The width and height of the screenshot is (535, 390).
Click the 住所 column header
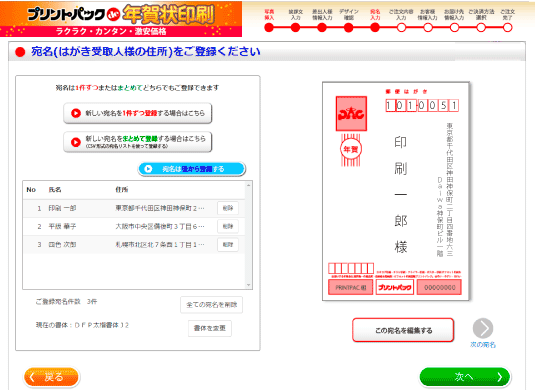tap(121, 189)
